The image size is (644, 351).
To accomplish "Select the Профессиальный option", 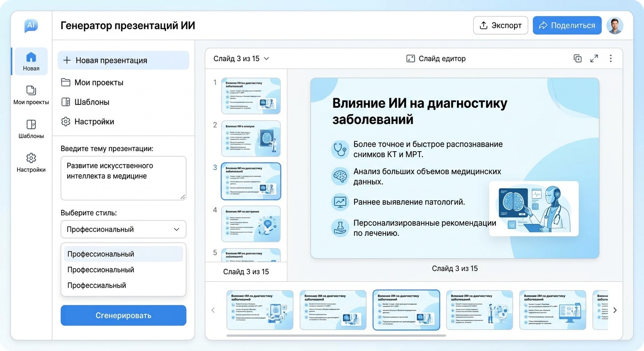I will pyautogui.click(x=123, y=285).
